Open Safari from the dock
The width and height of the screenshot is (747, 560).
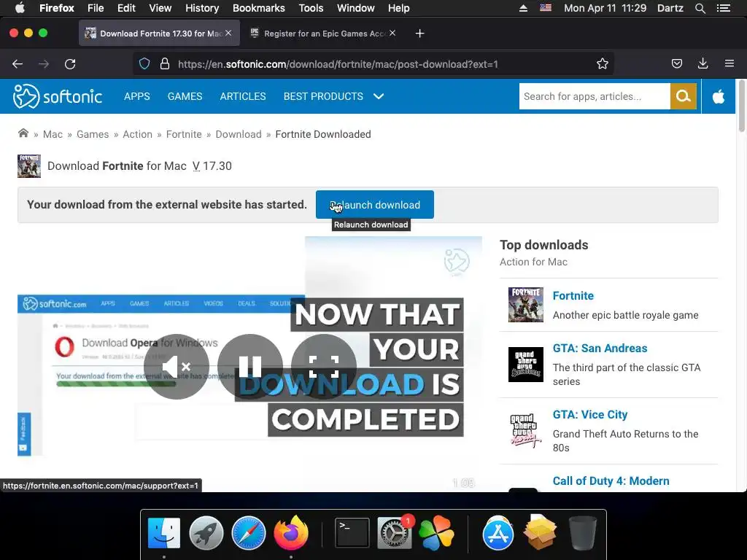(x=248, y=533)
